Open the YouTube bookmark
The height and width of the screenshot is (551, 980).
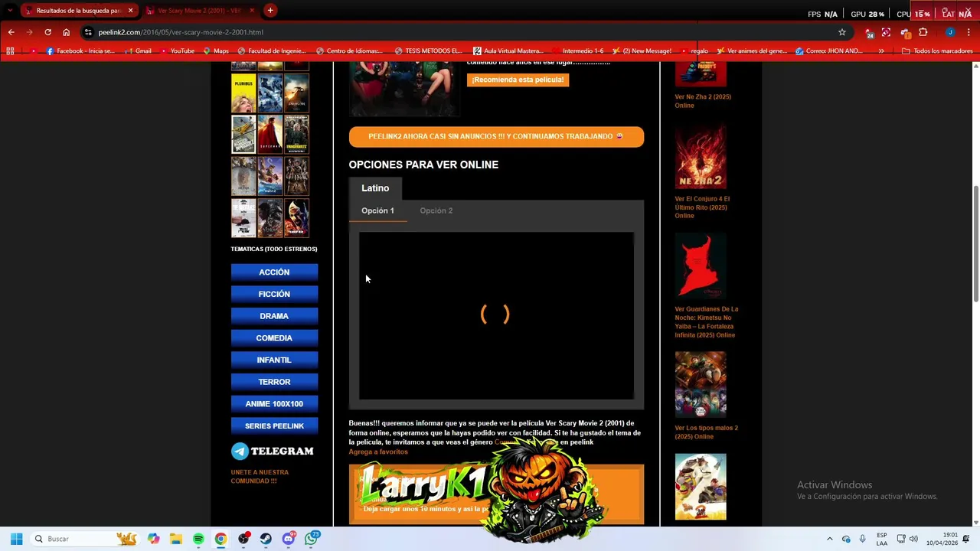[x=177, y=51]
